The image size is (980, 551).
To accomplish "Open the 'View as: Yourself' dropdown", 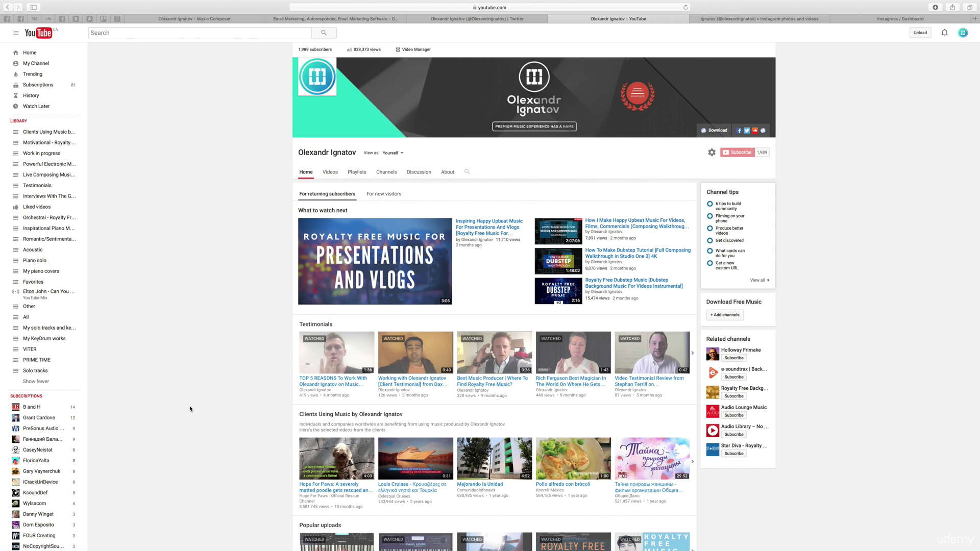I will 393,153.
